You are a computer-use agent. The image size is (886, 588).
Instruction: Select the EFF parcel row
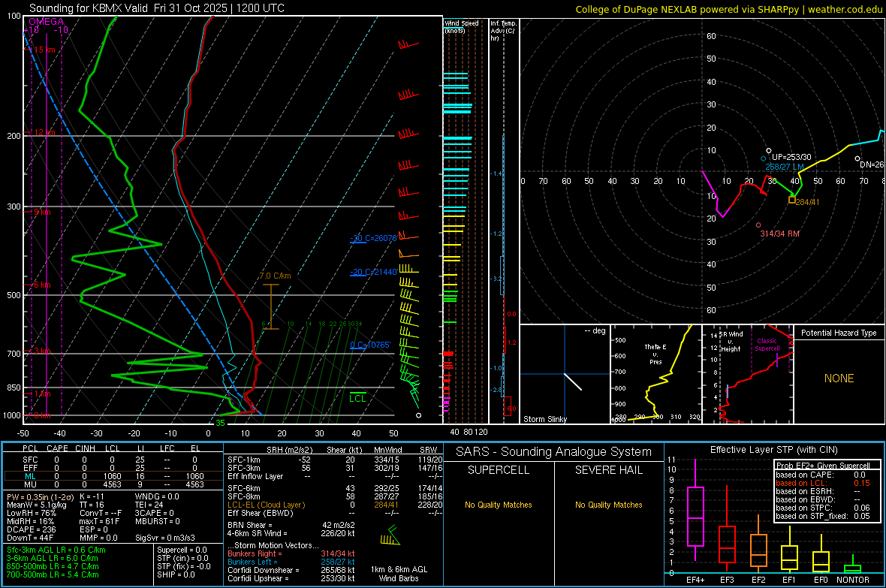[x=113, y=468]
